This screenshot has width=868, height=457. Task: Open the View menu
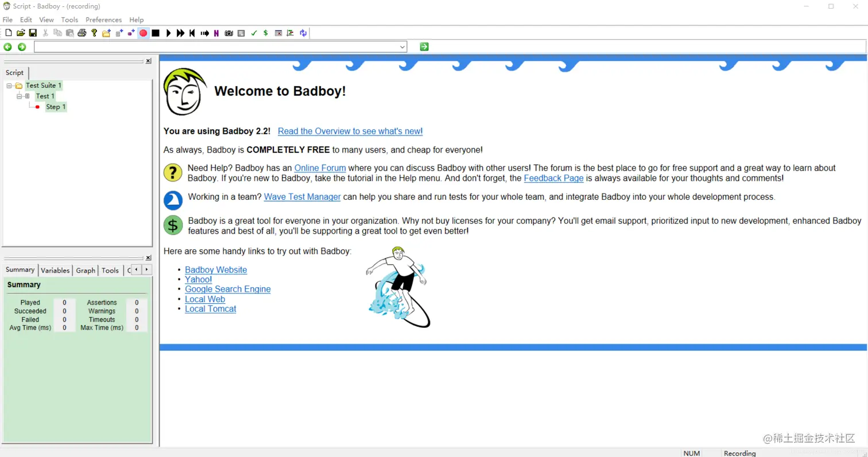(46, 20)
